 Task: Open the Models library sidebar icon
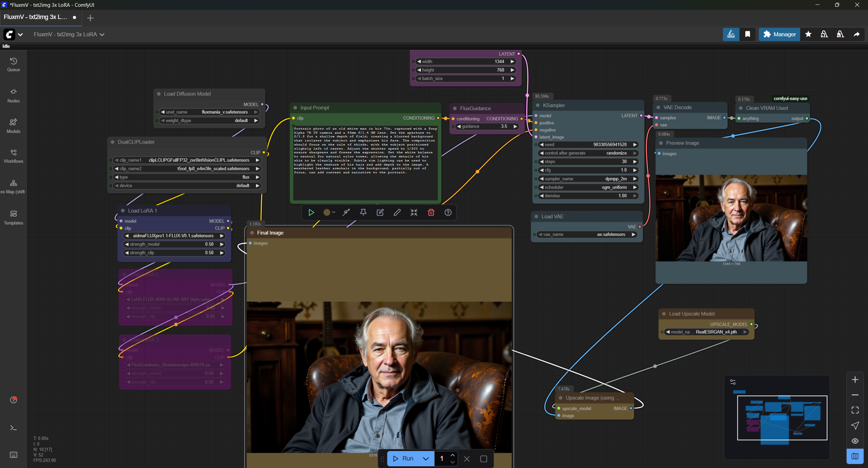(x=14, y=125)
